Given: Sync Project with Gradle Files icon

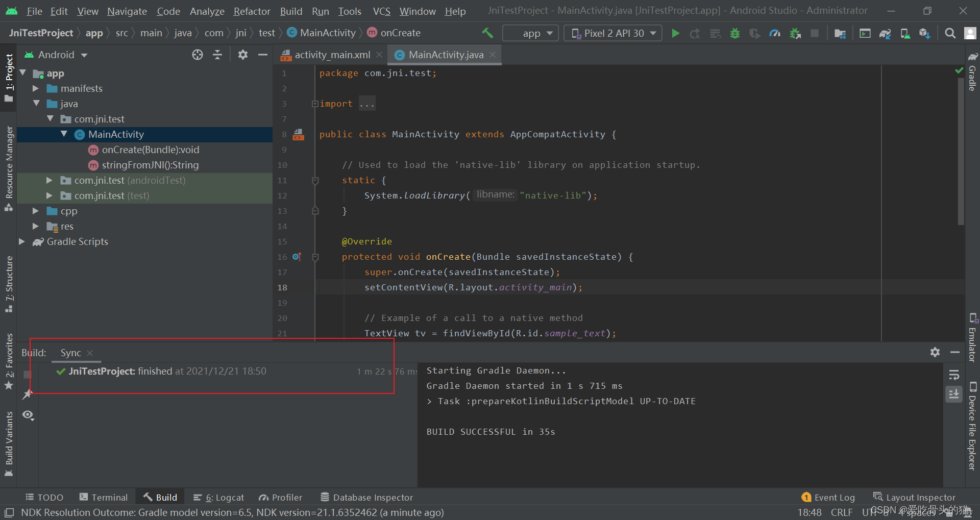Looking at the screenshot, I should 885,33.
